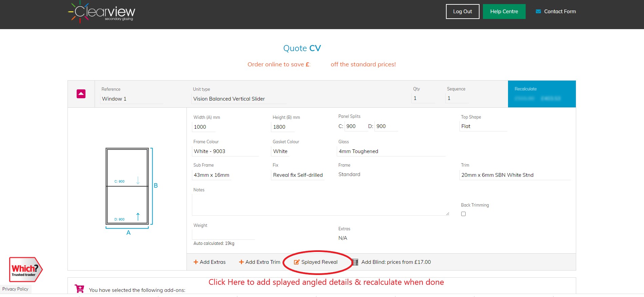Click the Quote CV heading
Viewport: 644px width, 297px height.
(x=302, y=48)
